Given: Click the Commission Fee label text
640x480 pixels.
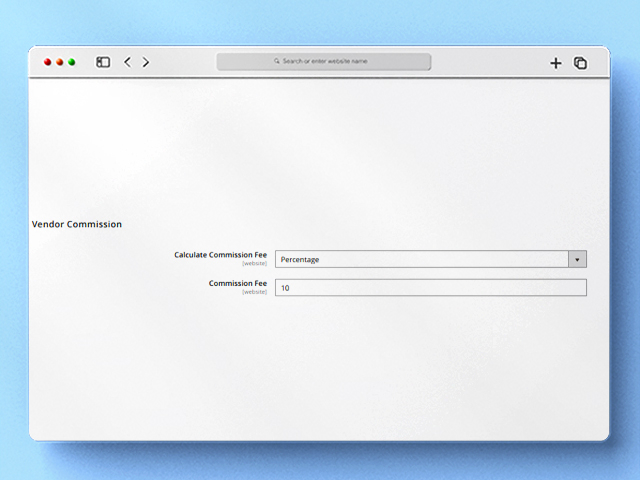Looking at the screenshot, I should point(237,283).
